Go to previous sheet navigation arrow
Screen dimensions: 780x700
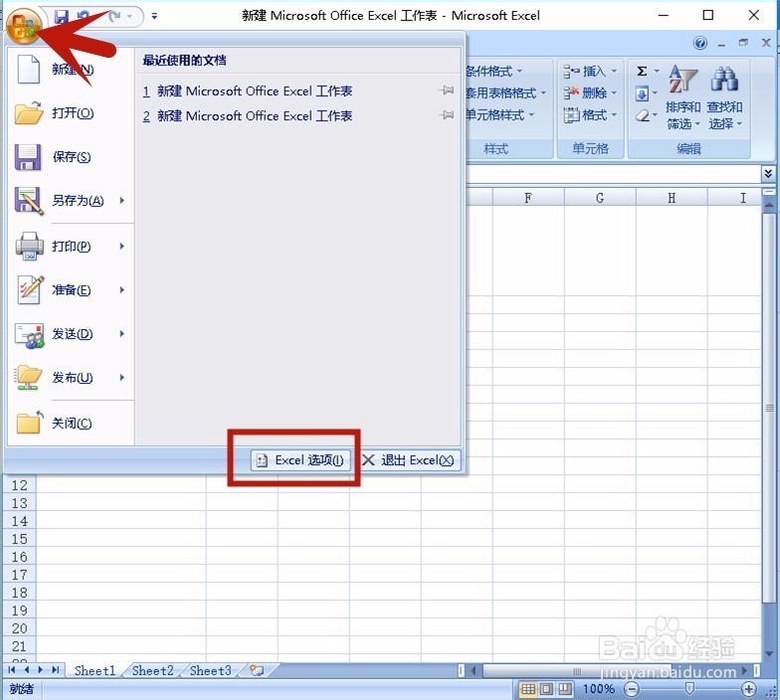pos(26,670)
